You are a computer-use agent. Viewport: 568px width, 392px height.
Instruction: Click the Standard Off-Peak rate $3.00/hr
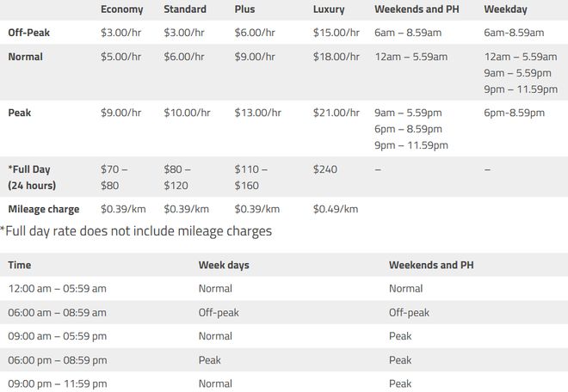click(183, 33)
